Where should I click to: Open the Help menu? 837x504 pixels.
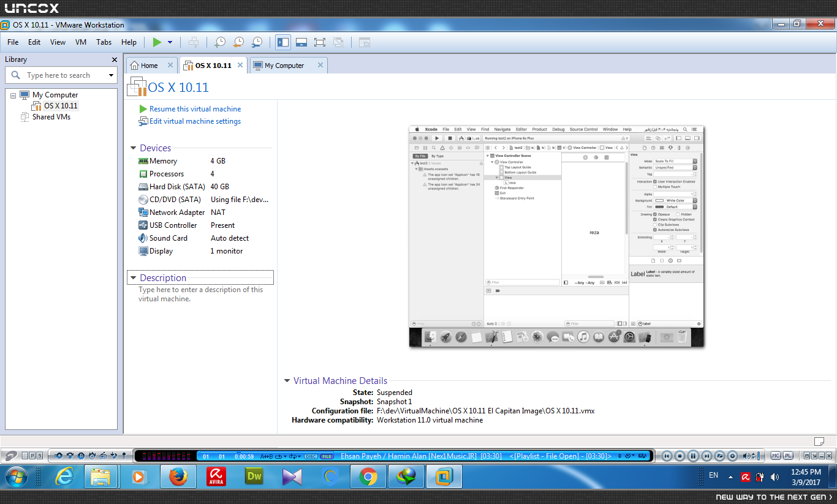[x=129, y=42]
